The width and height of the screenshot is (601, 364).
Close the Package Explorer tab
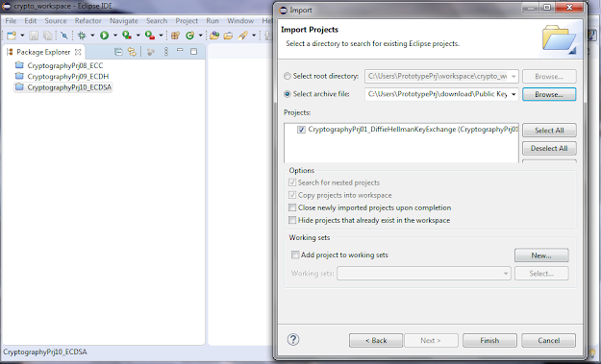click(78, 52)
